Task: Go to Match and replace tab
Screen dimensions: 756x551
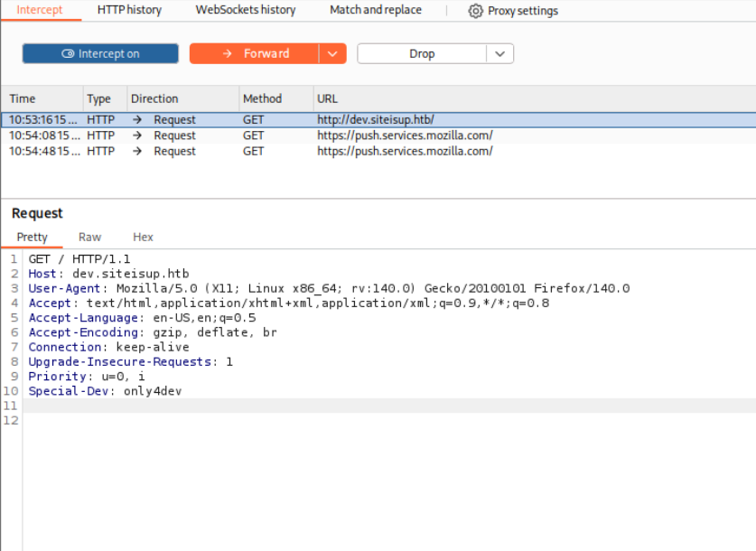Action: tap(375, 10)
